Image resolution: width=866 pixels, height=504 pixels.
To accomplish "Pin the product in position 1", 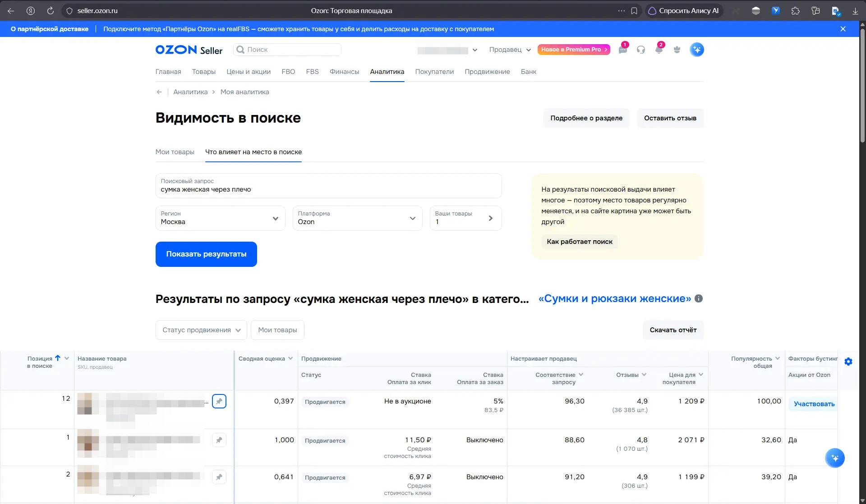I will click(219, 440).
